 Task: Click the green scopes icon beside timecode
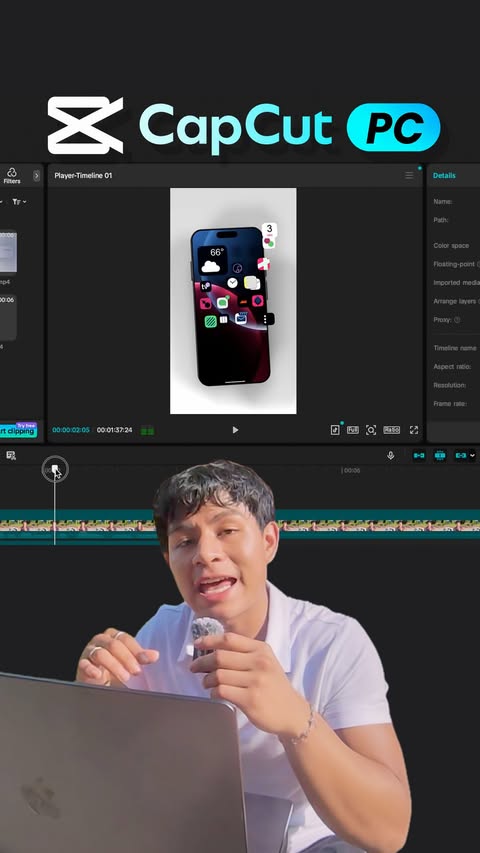pos(147,430)
